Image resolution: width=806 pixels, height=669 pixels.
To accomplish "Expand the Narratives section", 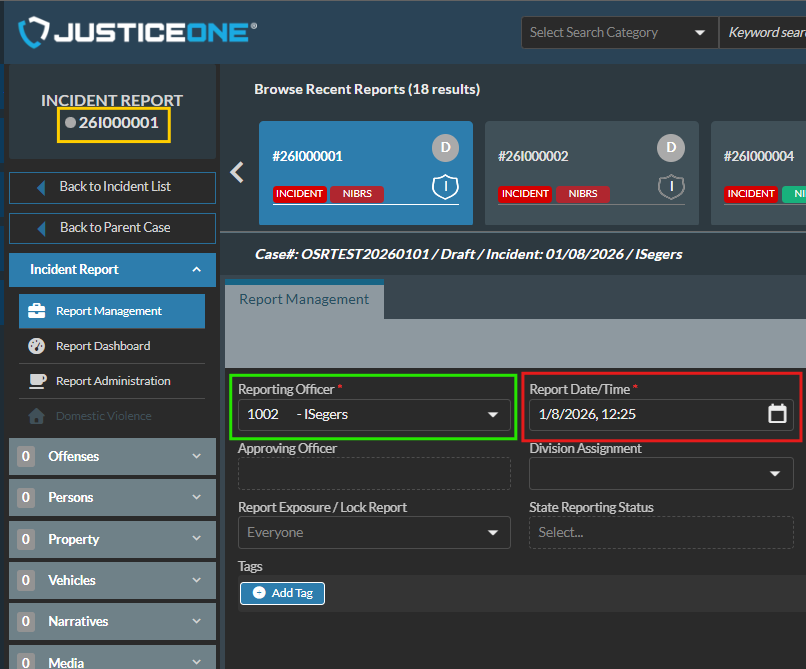I will point(112,622).
